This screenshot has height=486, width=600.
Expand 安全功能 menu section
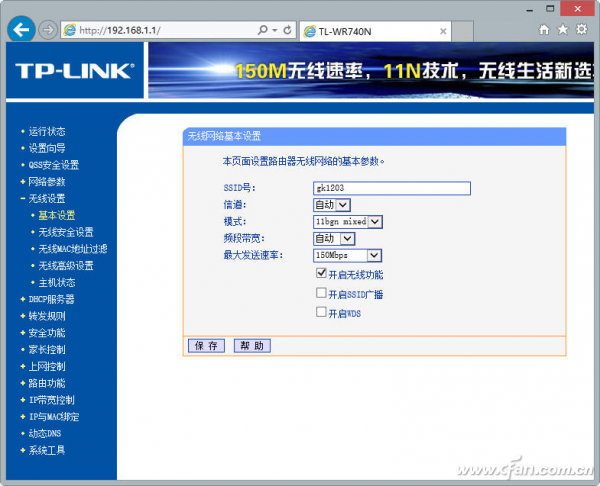[47, 333]
